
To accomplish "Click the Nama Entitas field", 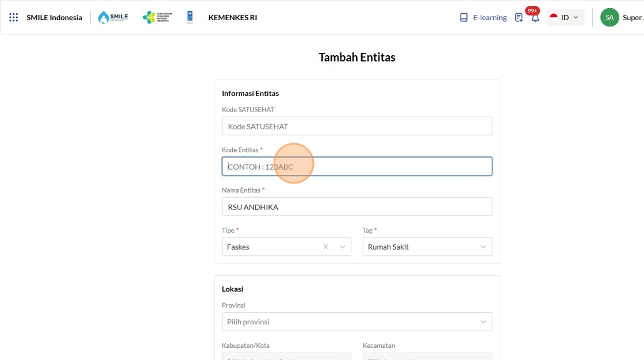I will click(x=356, y=206).
